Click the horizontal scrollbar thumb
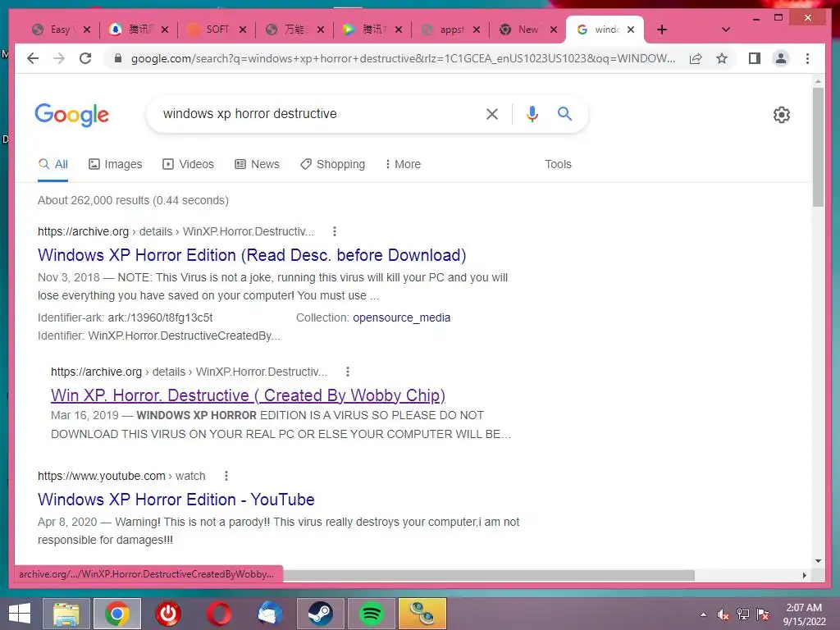 [x=489, y=575]
